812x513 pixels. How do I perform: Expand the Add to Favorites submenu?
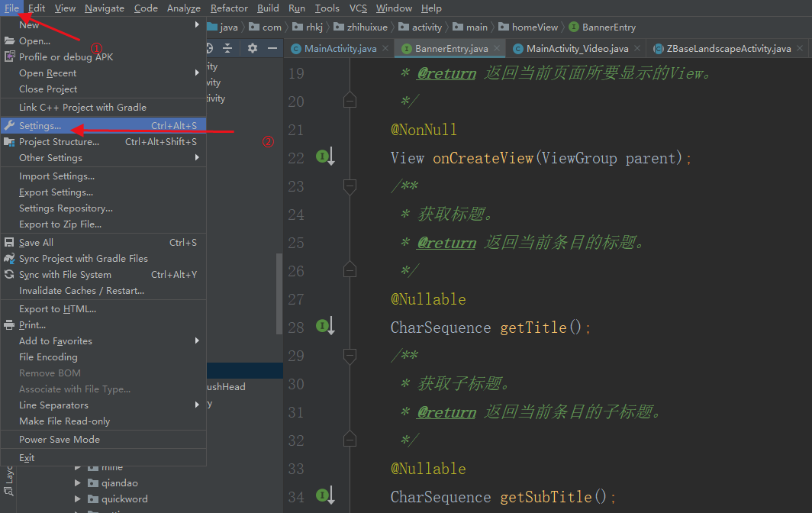coord(197,340)
